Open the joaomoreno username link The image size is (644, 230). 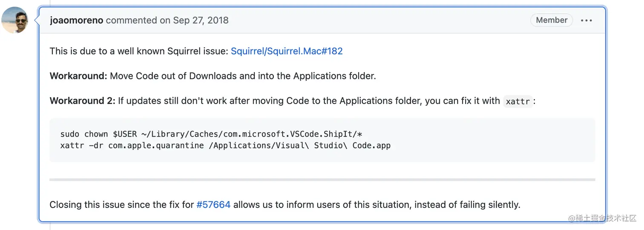(x=76, y=20)
